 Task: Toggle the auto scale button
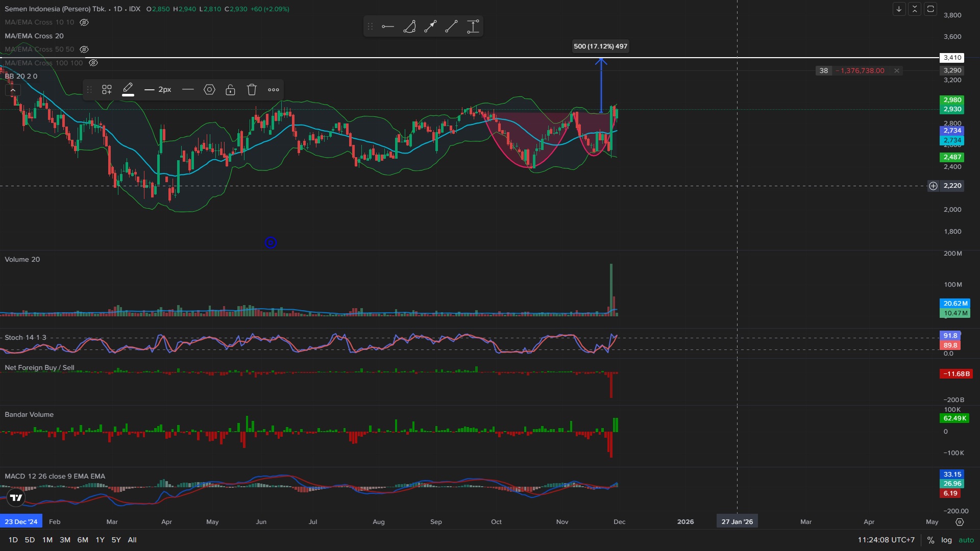966,540
